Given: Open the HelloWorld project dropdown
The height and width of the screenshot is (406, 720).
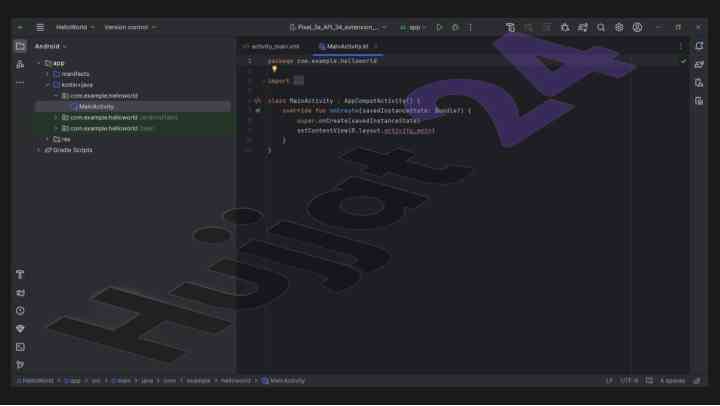Looking at the screenshot, I should (75, 28).
